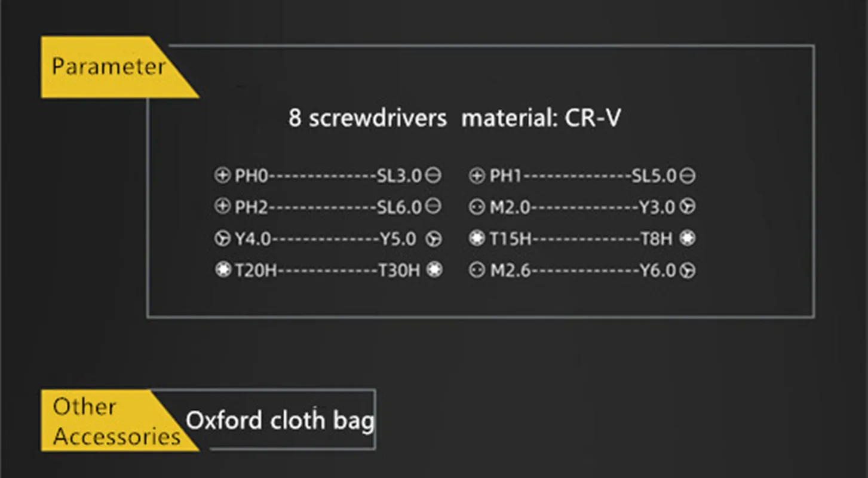Image resolution: width=868 pixels, height=478 pixels.
Task: Click the Phillips icon beside PH2
Action: 222,207
